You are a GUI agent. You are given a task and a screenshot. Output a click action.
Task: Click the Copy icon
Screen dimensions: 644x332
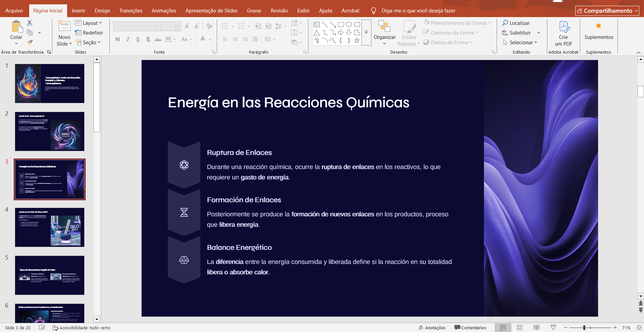coord(30,33)
